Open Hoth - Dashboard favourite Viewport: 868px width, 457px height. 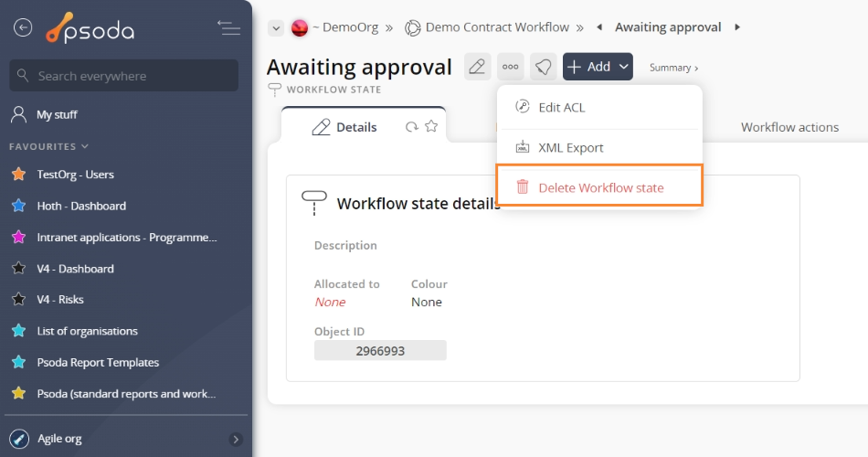click(x=81, y=206)
